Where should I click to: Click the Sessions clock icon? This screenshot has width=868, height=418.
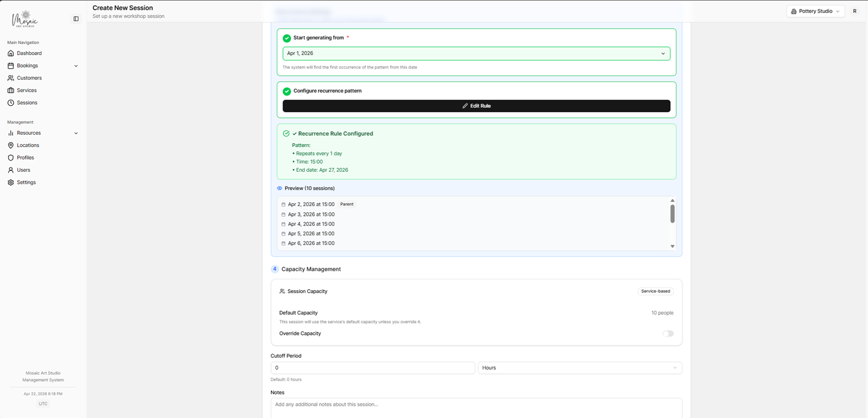11,102
